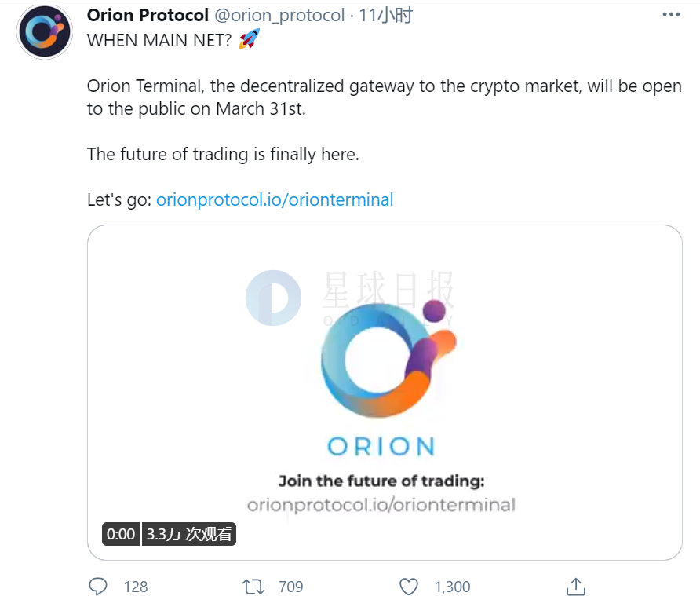Screen dimensions: 700x596
Task: Click the 11小时 tweet timestamp
Action: click(x=386, y=16)
